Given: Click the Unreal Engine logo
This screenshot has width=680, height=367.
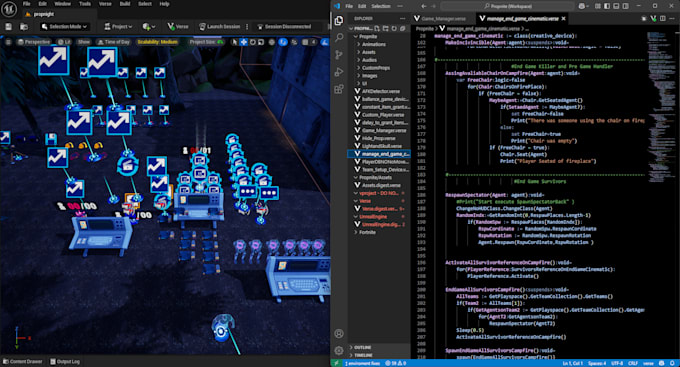Looking at the screenshot, I should 9,9.
